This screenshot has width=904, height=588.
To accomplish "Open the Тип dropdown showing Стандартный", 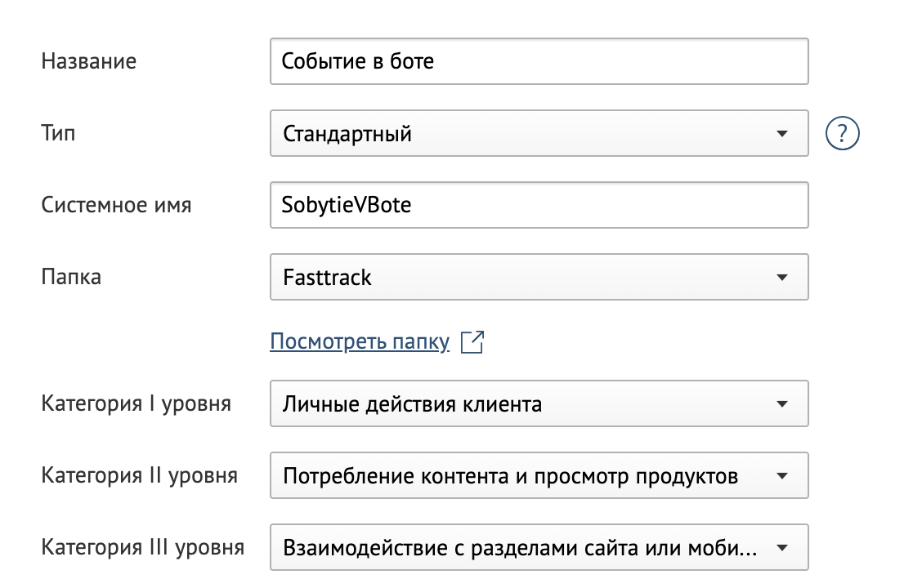I will pos(539,132).
